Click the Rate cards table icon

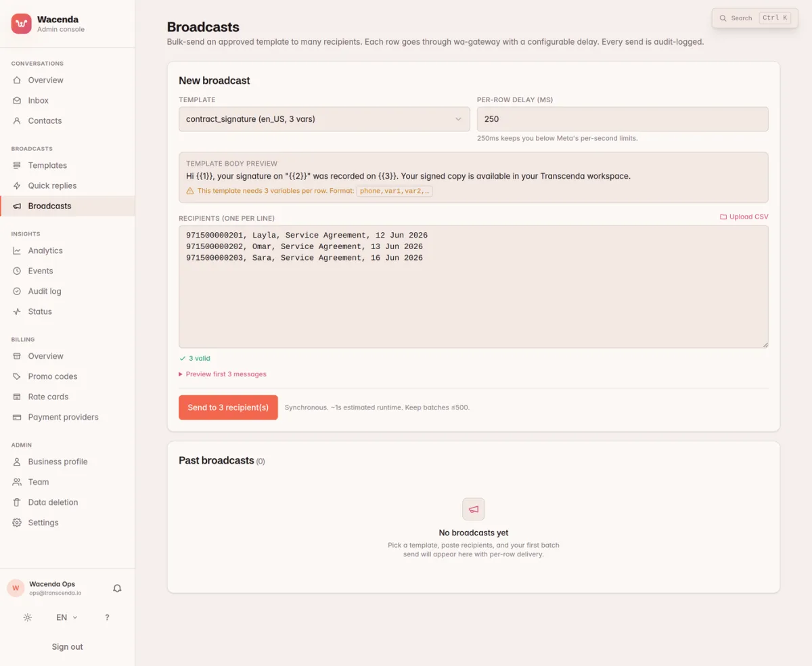pyautogui.click(x=17, y=397)
